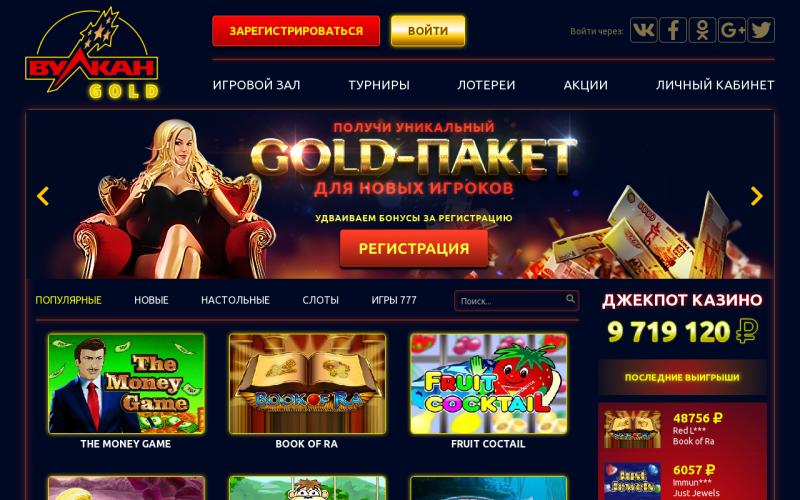The width and height of the screenshot is (800, 500).
Task: Advance to the next banner slide arrow
Action: [757, 196]
